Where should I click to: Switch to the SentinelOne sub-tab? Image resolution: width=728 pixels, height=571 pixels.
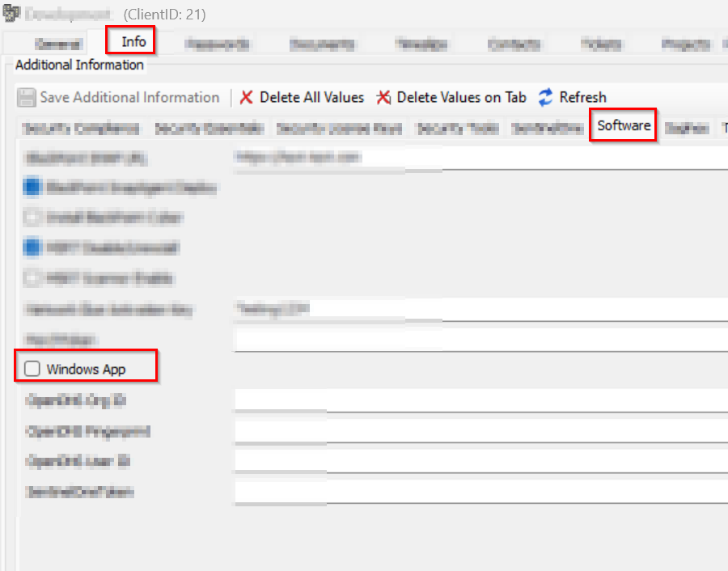(x=547, y=129)
